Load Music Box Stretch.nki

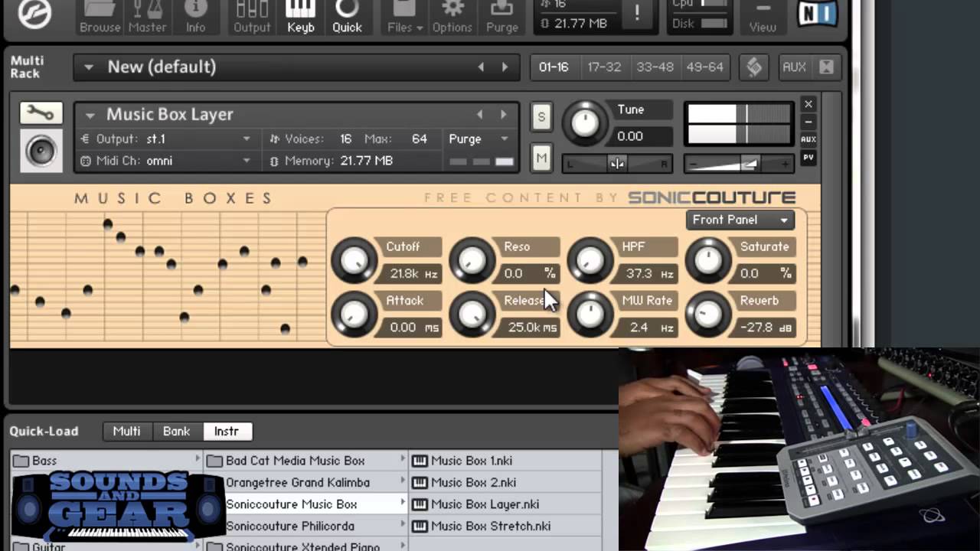point(505,527)
